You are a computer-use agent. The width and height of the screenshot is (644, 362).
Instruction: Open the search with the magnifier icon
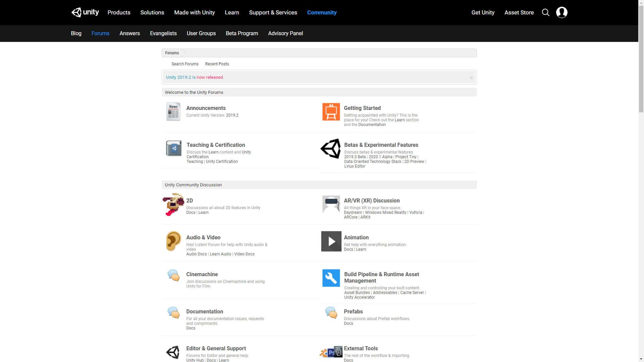tap(546, 12)
